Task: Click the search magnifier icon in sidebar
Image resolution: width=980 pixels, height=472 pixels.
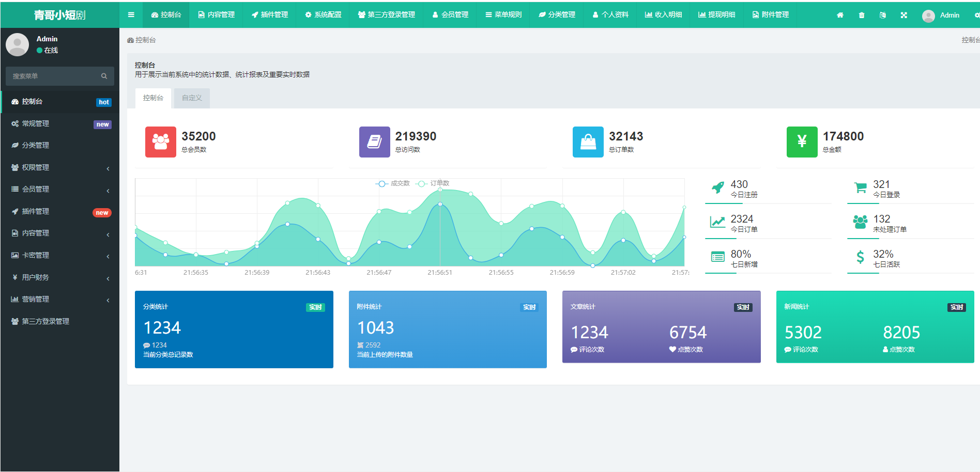Action: (x=104, y=76)
